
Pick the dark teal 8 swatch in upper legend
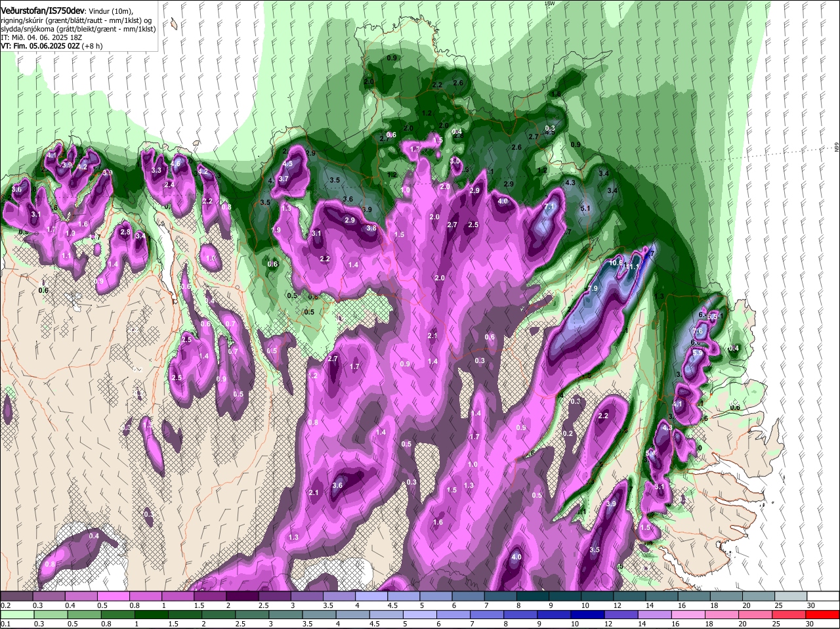pyautogui.click(x=532, y=596)
